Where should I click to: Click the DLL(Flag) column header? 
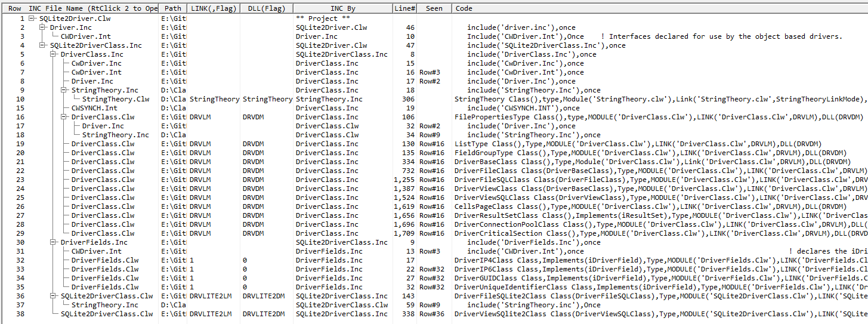(267, 8)
